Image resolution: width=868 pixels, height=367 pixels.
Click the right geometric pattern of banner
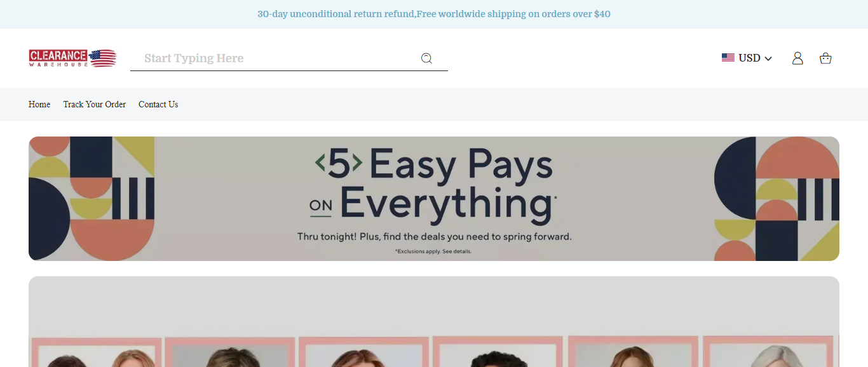(x=776, y=199)
